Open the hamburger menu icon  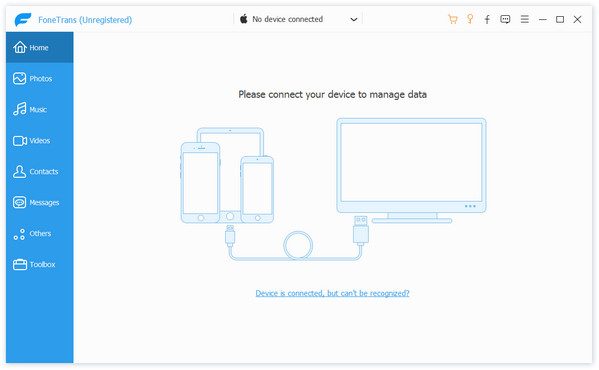525,19
